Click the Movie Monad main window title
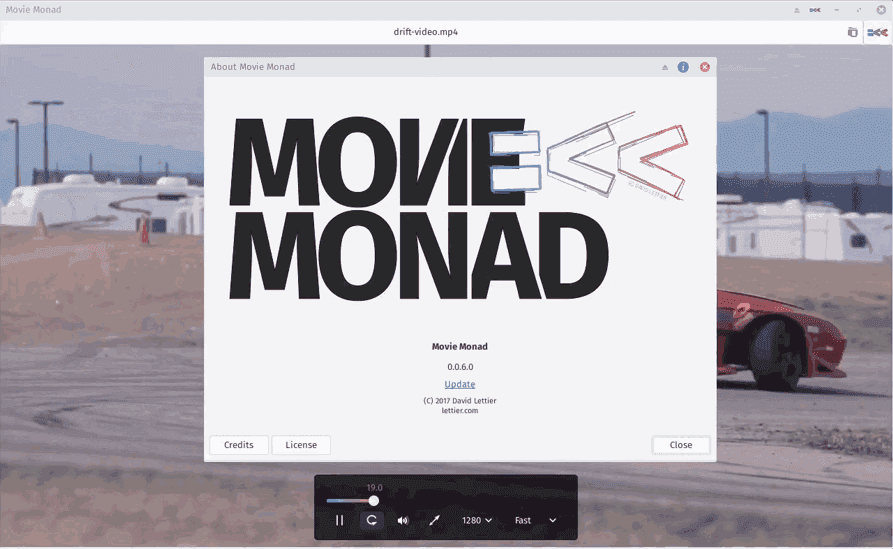Screen dimensions: 893x549 (33, 10)
